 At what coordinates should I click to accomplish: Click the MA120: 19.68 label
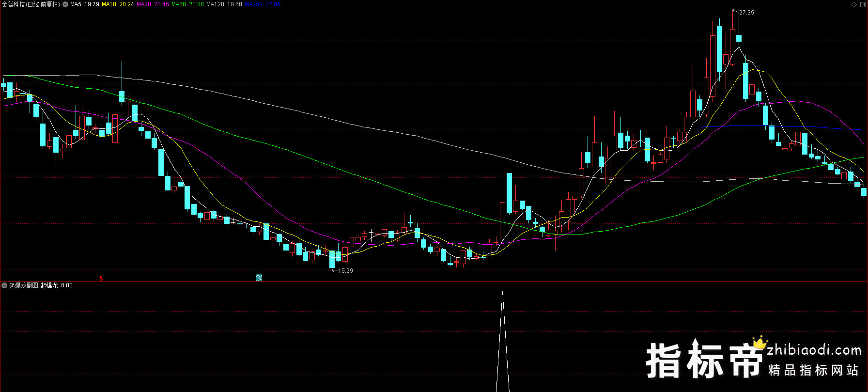(x=224, y=4)
